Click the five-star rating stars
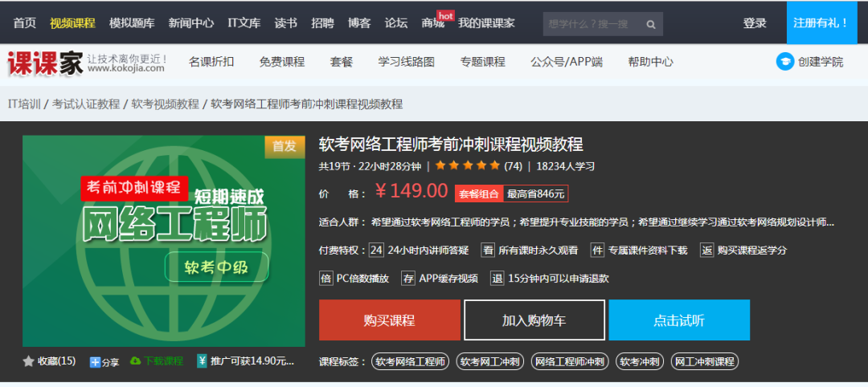 coord(469,165)
